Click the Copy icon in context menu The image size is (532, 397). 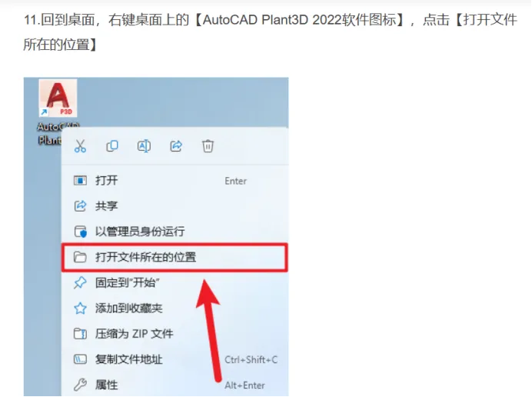[x=112, y=146]
